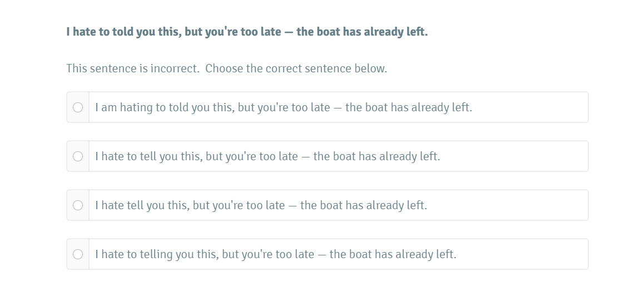Mark the 'I hate tell you this' radio option
Viewport: 644px width, 296px height.
[78, 205]
